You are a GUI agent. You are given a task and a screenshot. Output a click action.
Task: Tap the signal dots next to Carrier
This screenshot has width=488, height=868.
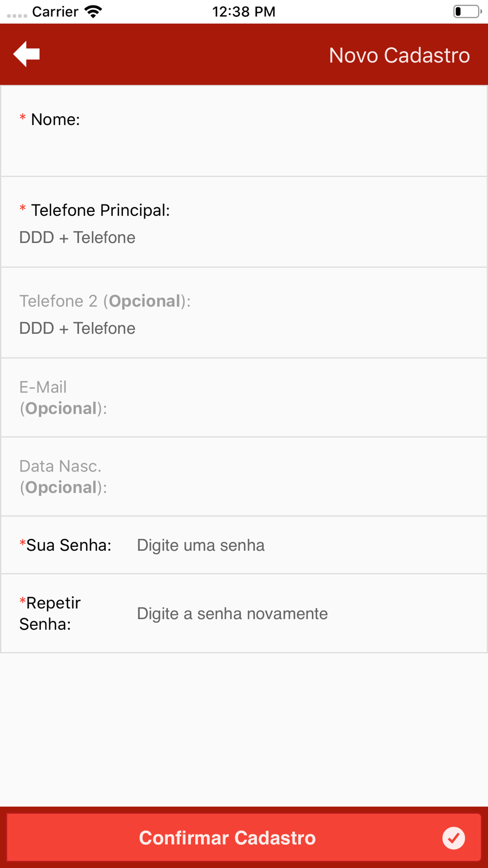tap(17, 16)
